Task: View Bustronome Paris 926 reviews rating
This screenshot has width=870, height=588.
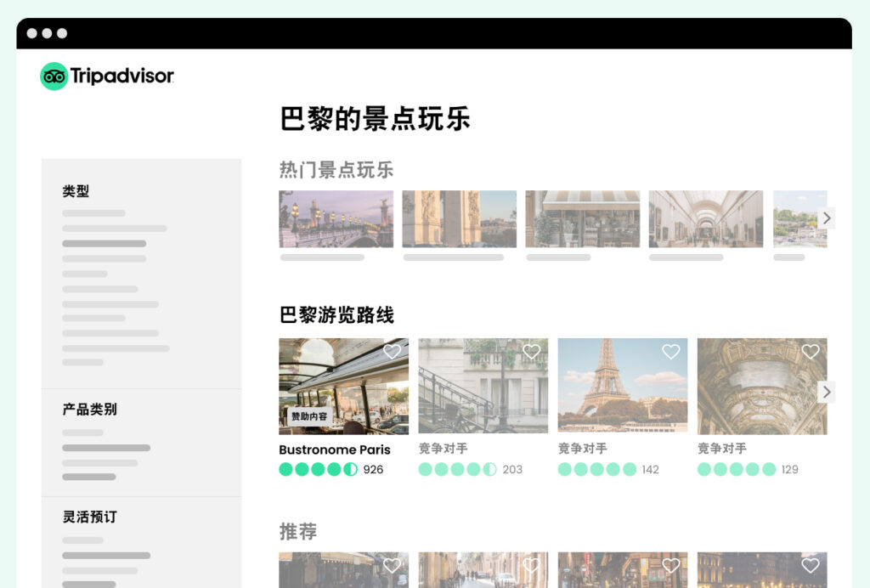Action: (x=331, y=469)
